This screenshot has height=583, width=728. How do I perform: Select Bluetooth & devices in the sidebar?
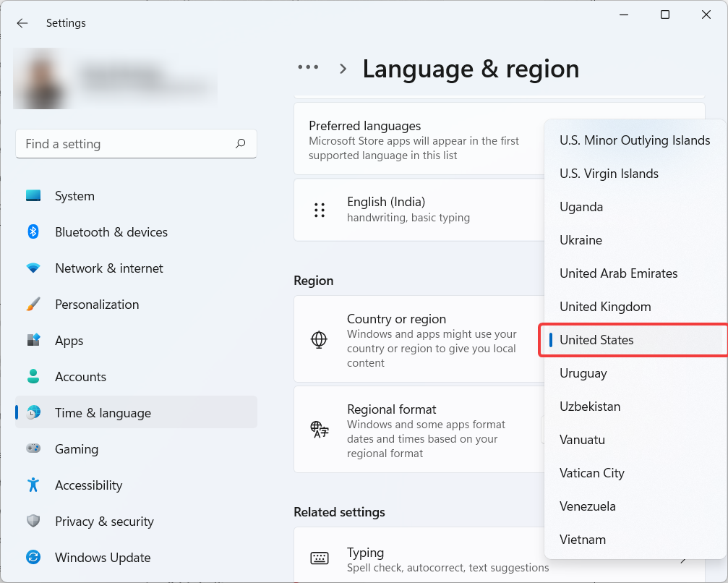(136, 231)
